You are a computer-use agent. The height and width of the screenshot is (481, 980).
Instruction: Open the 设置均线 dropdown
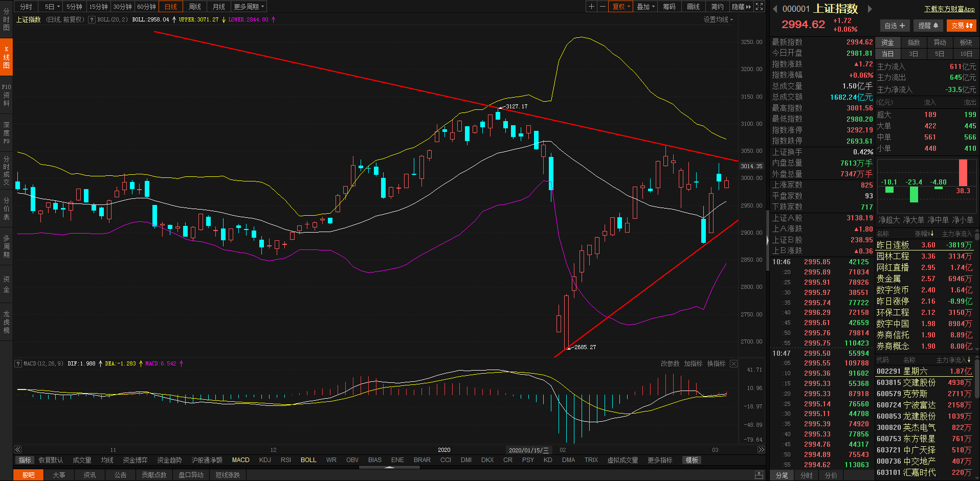[718, 19]
